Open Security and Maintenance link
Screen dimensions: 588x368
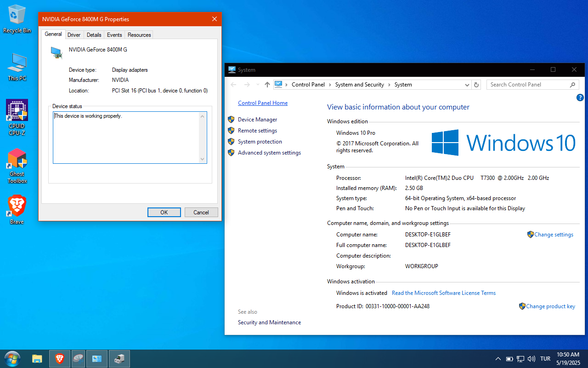269,322
